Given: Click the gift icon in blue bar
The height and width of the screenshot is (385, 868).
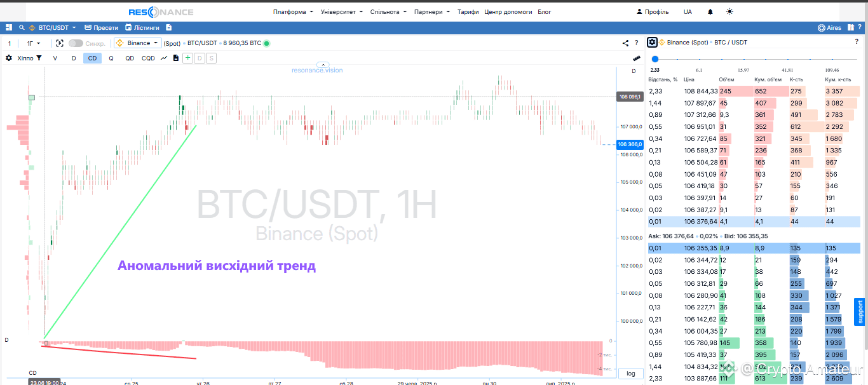Looking at the screenshot, I should pyautogui.click(x=850, y=28).
